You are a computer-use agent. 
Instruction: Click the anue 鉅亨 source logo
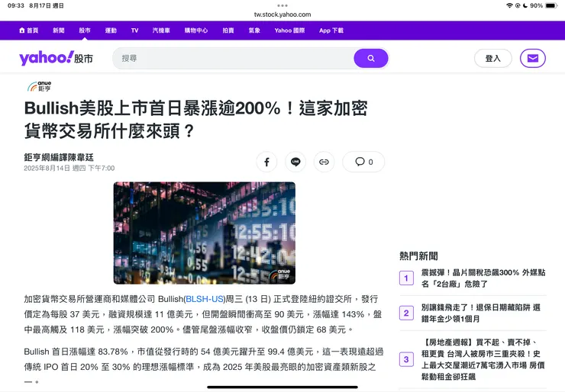pos(39,86)
